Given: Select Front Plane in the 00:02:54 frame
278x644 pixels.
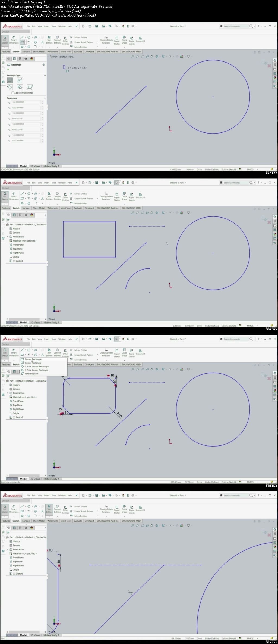Looking at the screenshot, I should (18, 245).
